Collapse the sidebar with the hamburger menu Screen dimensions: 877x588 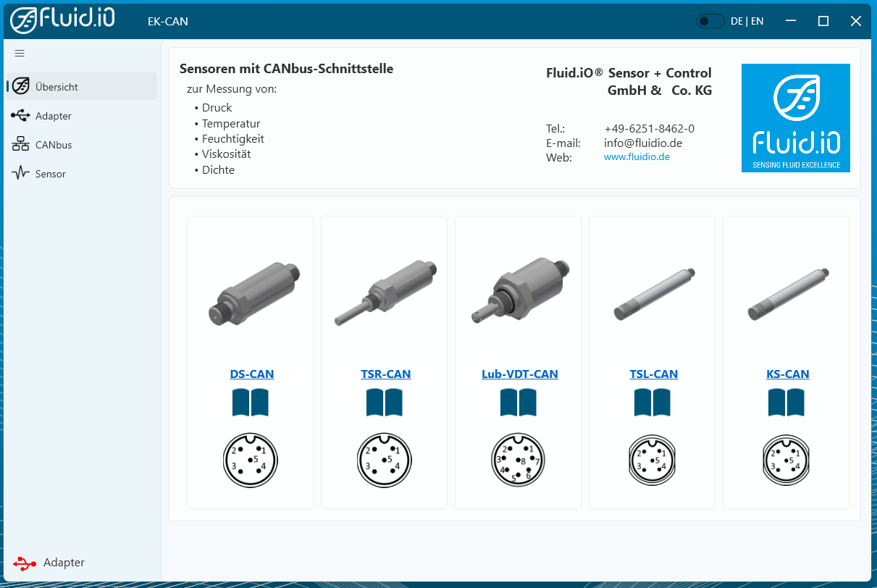[20, 53]
